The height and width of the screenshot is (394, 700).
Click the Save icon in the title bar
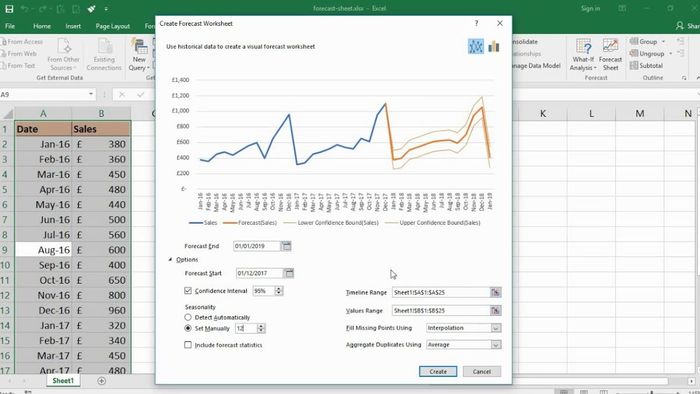point(9,8)
